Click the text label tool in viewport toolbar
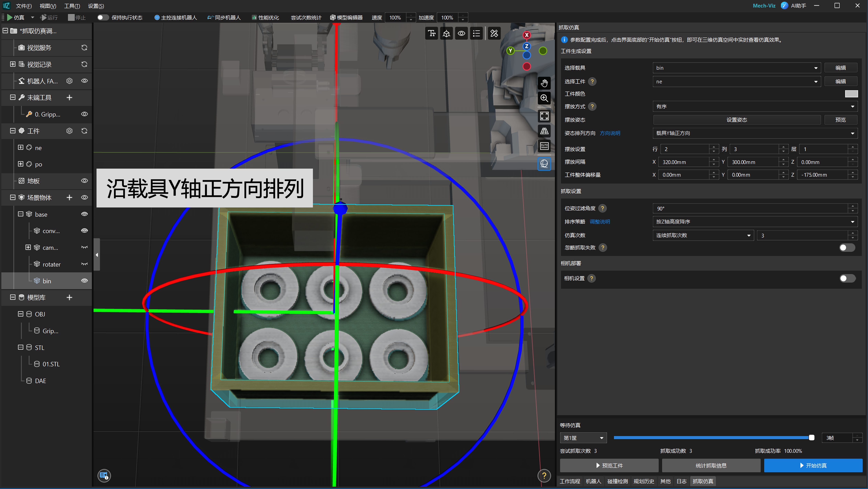Image resolution: width=868 pixels, height=489 pixels. pos(432,33)
